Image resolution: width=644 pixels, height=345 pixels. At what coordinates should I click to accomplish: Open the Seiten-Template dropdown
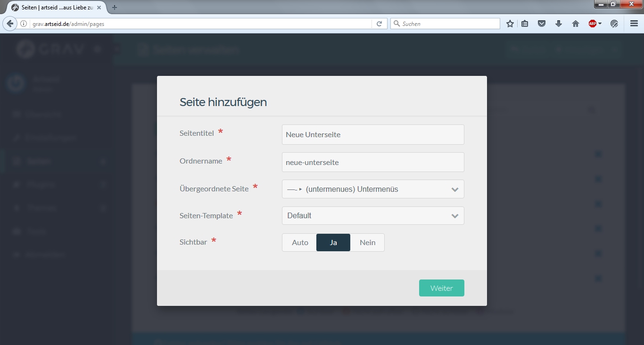pyautogui.click(x=372, y=216)
